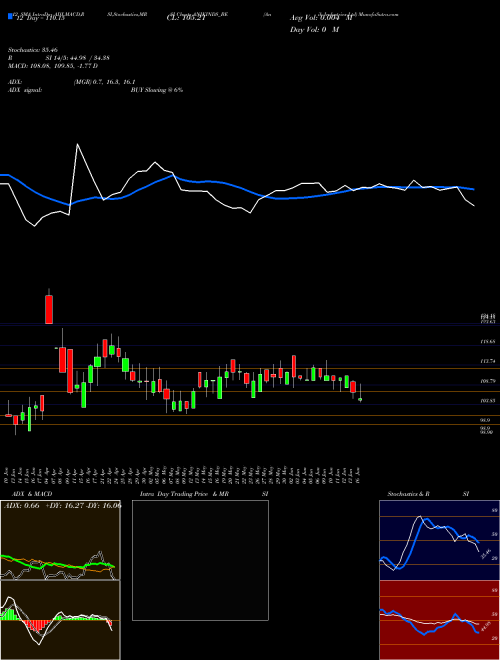The height and width of the screenshot is (660, 500).
Task: Click the white line spike peak in upper chart
Action: [x=77, y=144]
